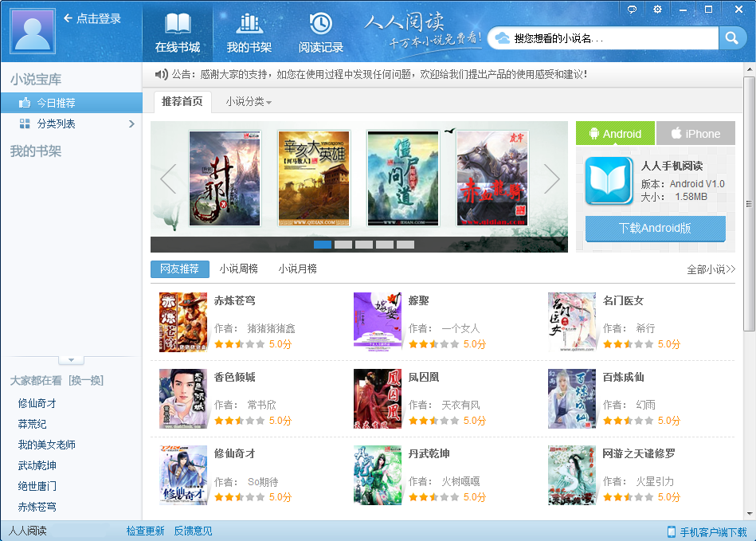
Task: Open the settings gear icon
Action: 656,9
